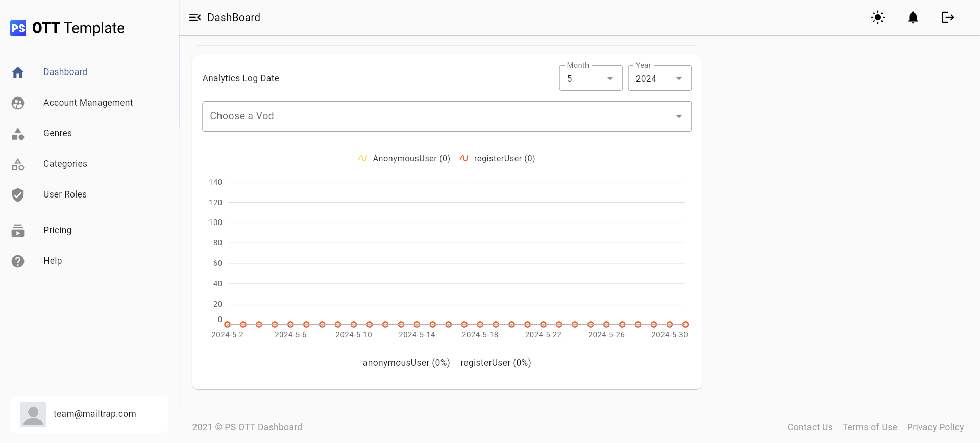The height and width of the screenshot is (443, 980).
Task: Open the Year dropdown
Action: pos(659,79)
